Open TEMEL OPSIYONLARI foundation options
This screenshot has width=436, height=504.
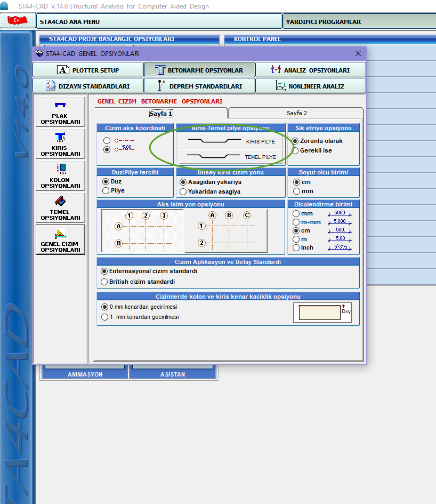[x=60, y=207]
